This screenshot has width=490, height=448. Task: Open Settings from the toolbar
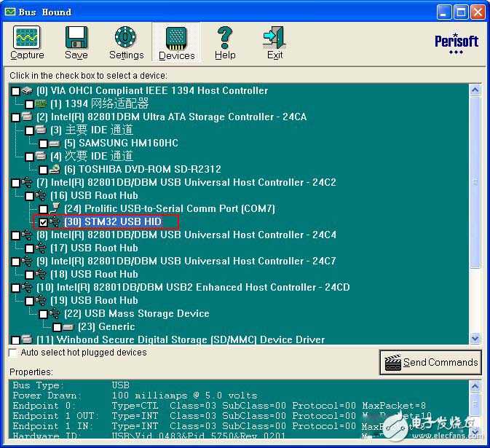pyautogui.click(x=126, y=43)
